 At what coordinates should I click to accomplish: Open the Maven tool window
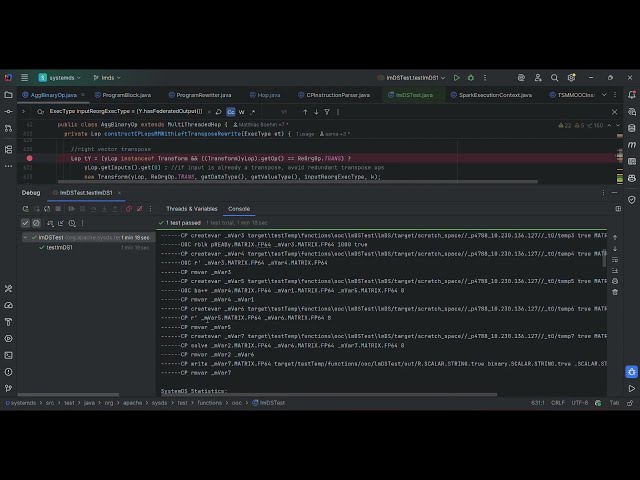pyautogui.click(x=632, y=145)
